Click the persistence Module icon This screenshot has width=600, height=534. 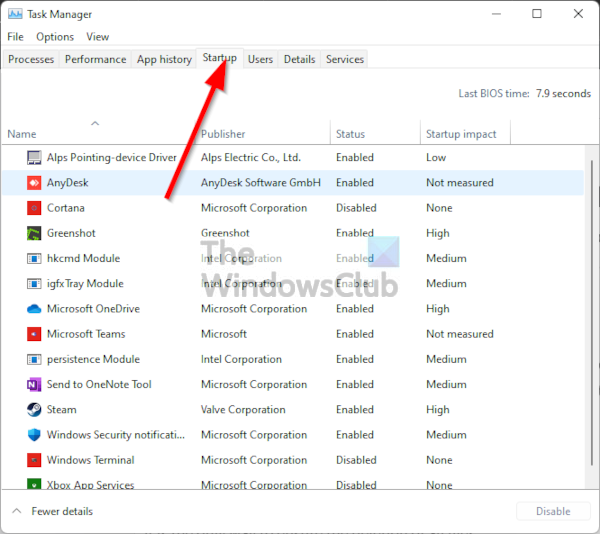[x=34, y=360]
